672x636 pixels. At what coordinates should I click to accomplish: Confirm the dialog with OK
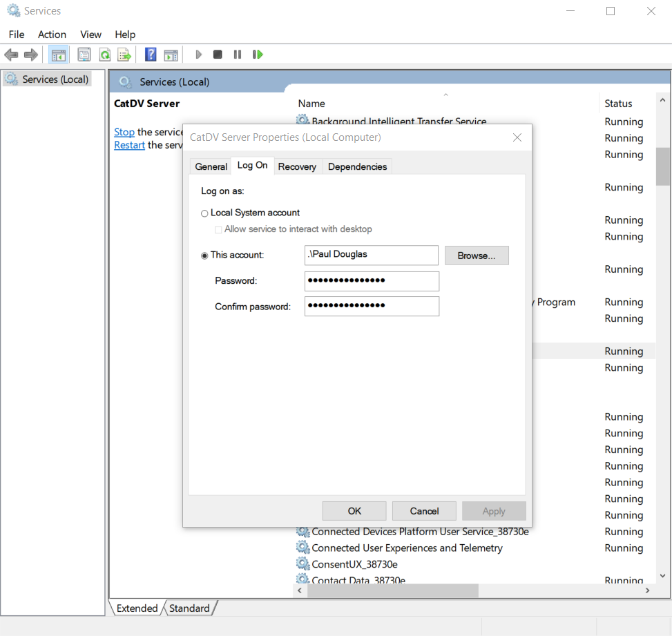pyautogui.click(x=354, y=511)
